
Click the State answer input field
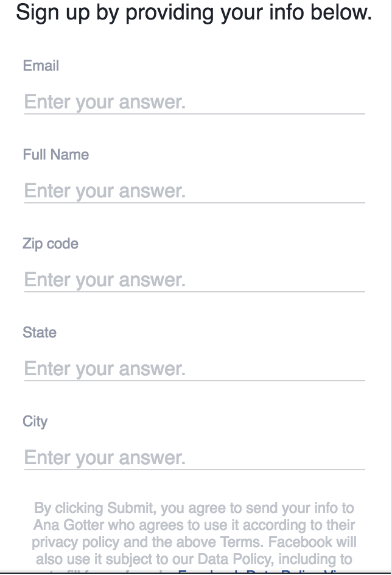pyautogui.click(x=195, y=369)
